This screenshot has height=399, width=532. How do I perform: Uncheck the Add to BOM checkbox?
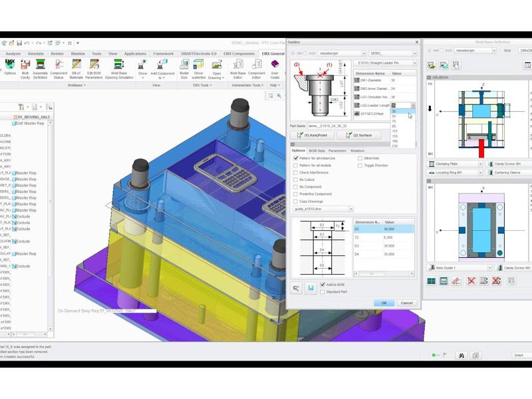pos(323,285)
